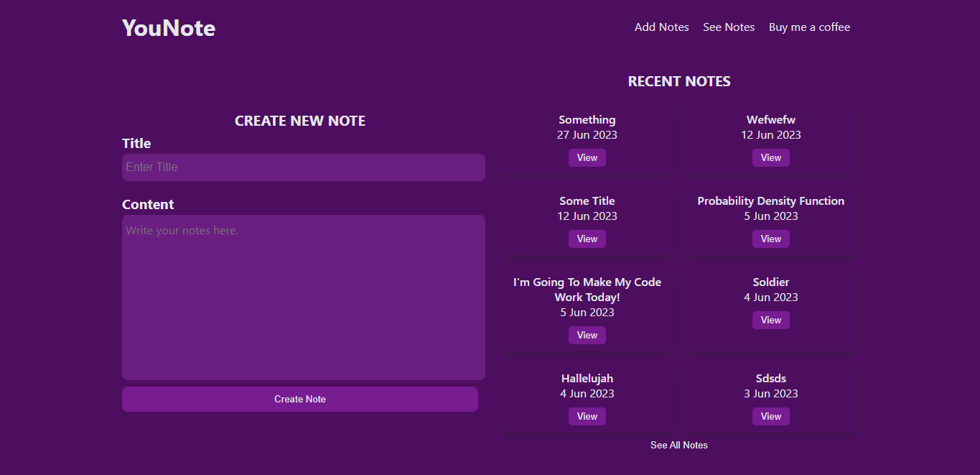View the Soldier note
Viewport: 980px width, 475px height.
(x=771, y=320)
